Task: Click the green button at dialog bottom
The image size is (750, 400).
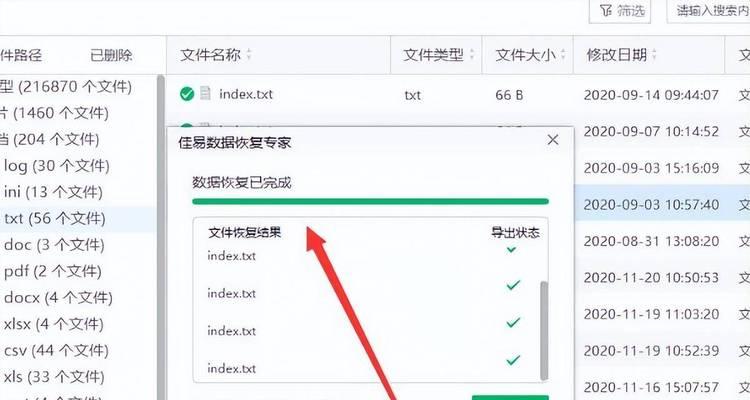Action: tap(510, 398)
